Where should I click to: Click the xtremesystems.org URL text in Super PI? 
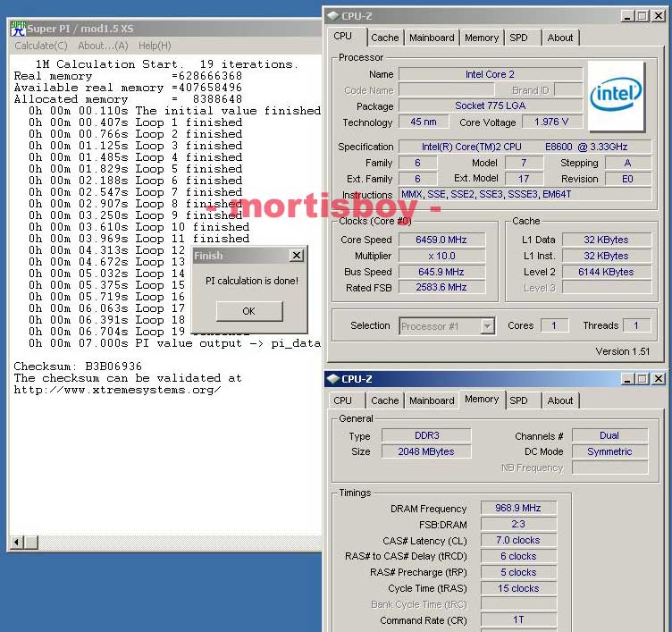(x=117, y=390)
